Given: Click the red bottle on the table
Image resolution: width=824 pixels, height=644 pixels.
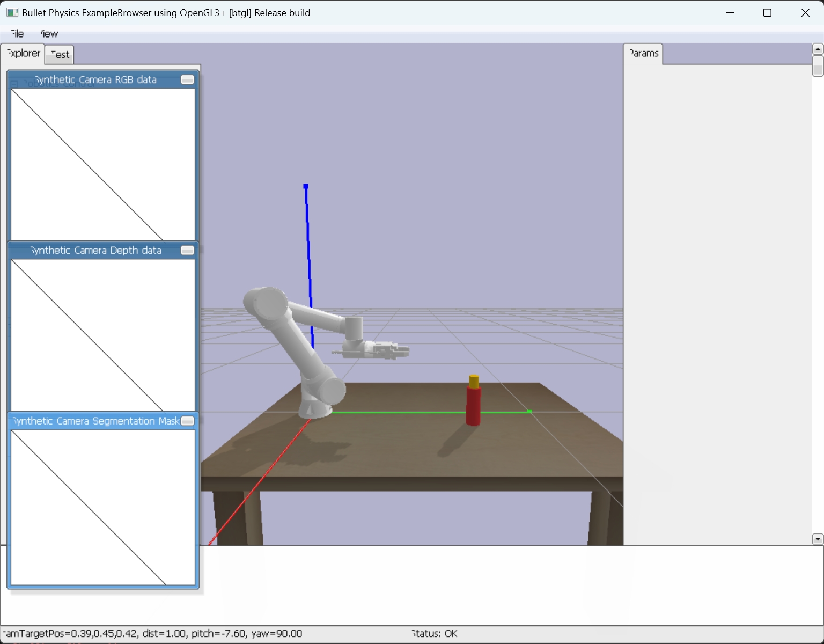Looking at the screenshot, I should pyautogui.click(x=473, y=400).
